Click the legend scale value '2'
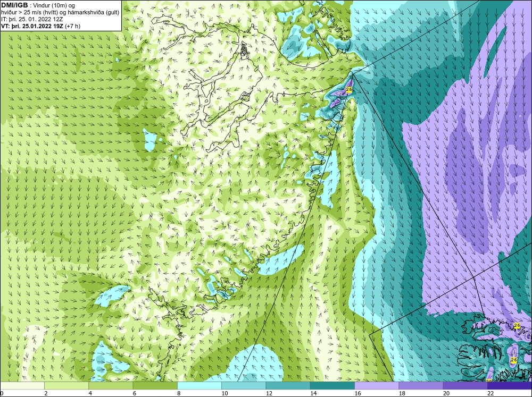Viewport: 532px width, 397px height. click(46, 393)
